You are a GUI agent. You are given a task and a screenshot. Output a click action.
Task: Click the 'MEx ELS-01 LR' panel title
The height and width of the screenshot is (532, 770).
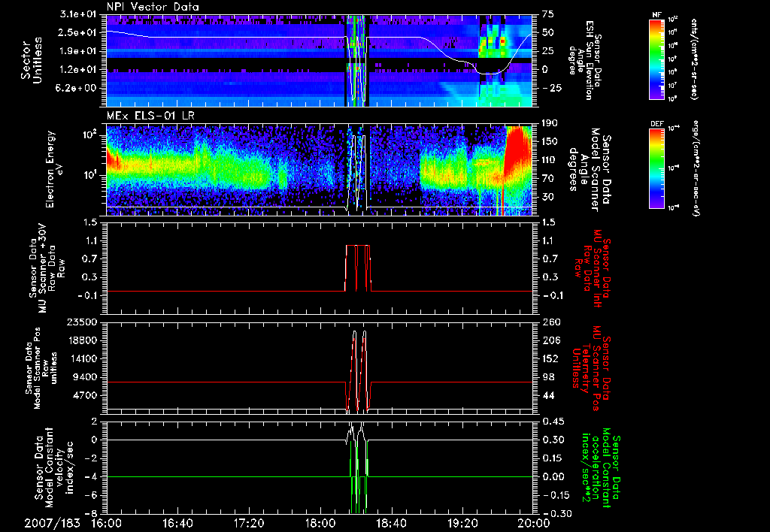click(149, 116)
